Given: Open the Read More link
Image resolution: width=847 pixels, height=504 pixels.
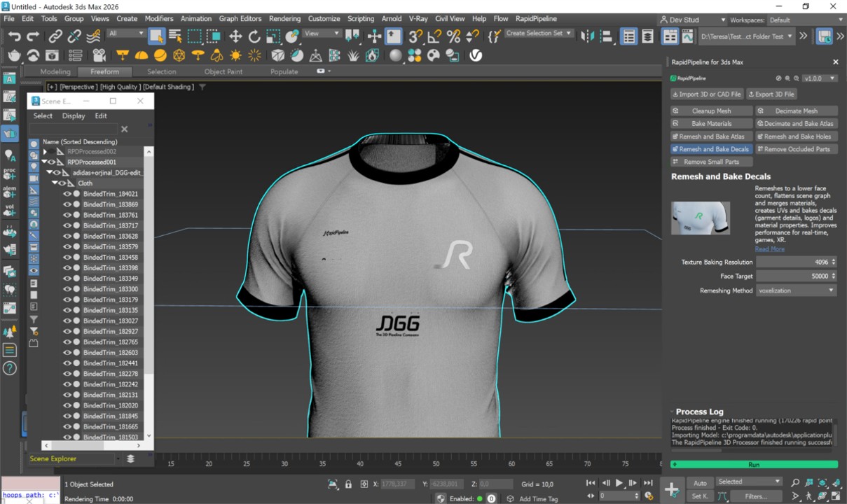Looking at the screenshot, I should pos(769,249).
